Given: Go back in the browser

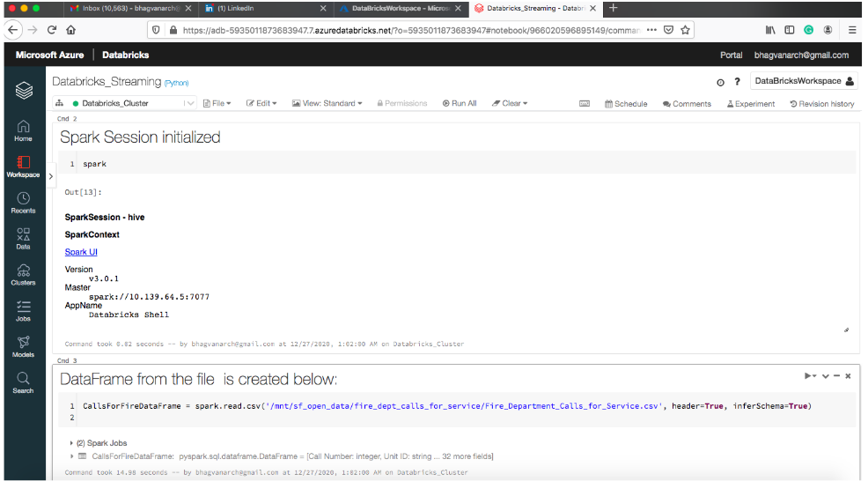Looking at the screenshot, I should point(13,30).
